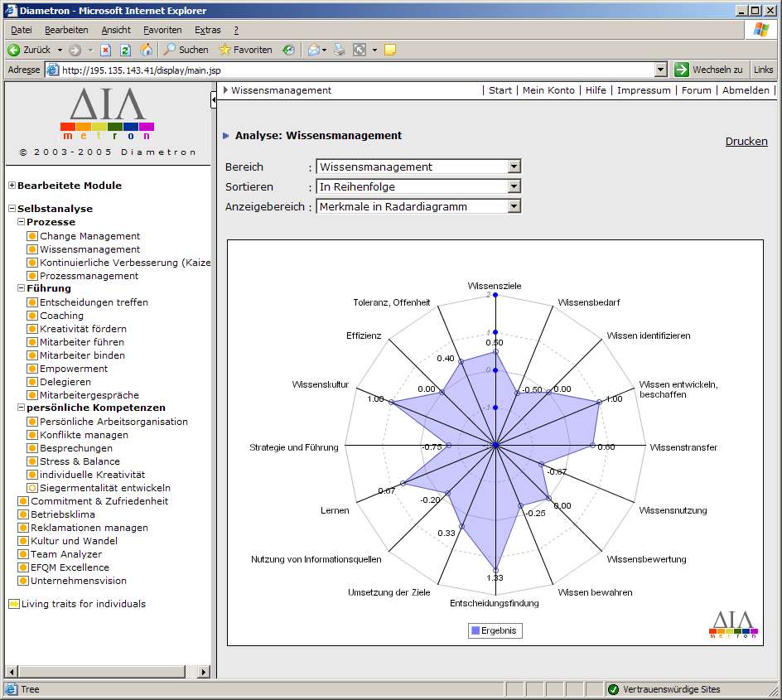Click the Stress & Balance module icon

pyautogui.click(x=32, y=461)
